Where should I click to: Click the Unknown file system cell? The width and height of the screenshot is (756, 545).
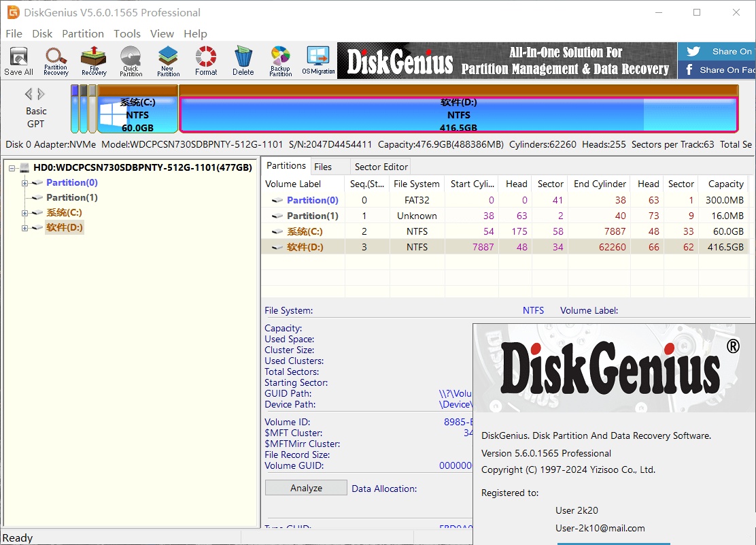(417, 216)
